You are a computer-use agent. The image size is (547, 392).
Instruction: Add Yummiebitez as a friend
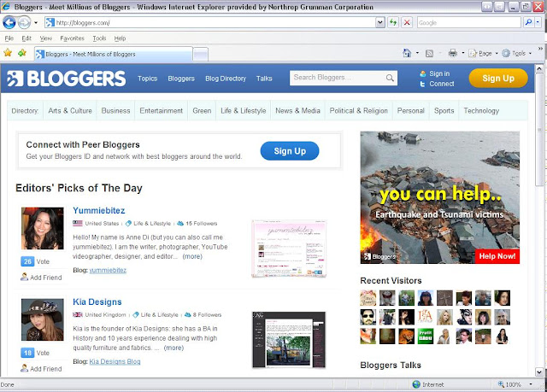[x=41, y=278]
